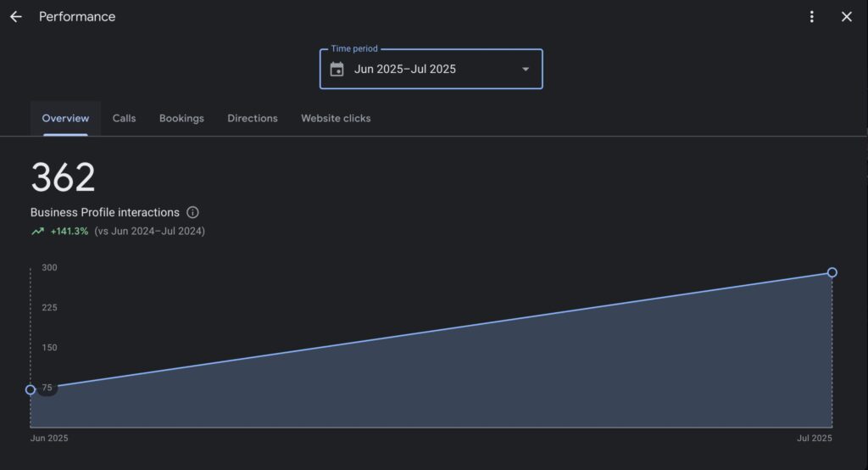Image resolution: width=868 pixels, height=470 pixels.
Task: Click the info icon beside Business Profile interactions
Action: (x=192, y=212)
